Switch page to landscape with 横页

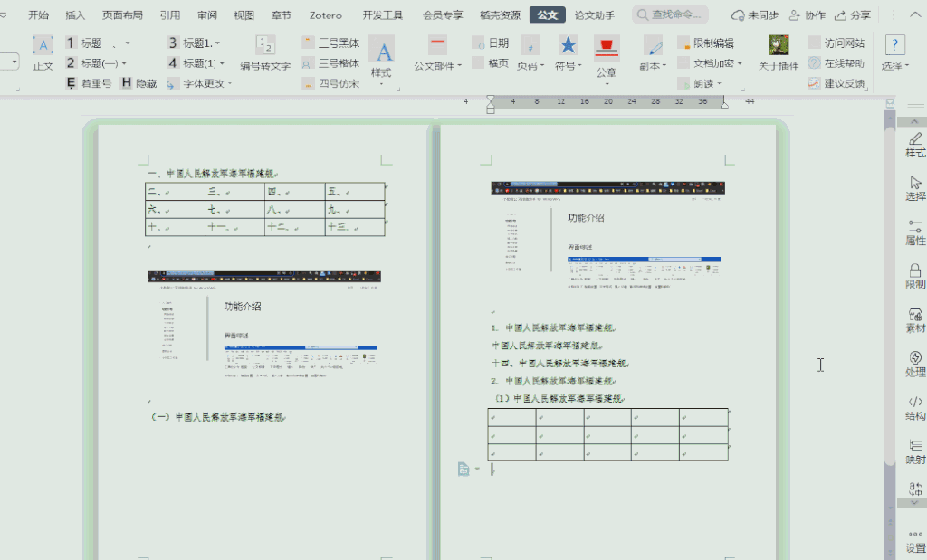point(491,63)
